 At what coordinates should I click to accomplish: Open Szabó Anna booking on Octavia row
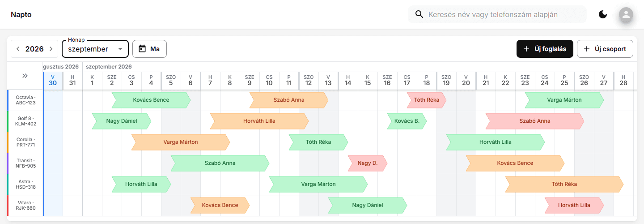pyautogui.click(x=289, y=100)
